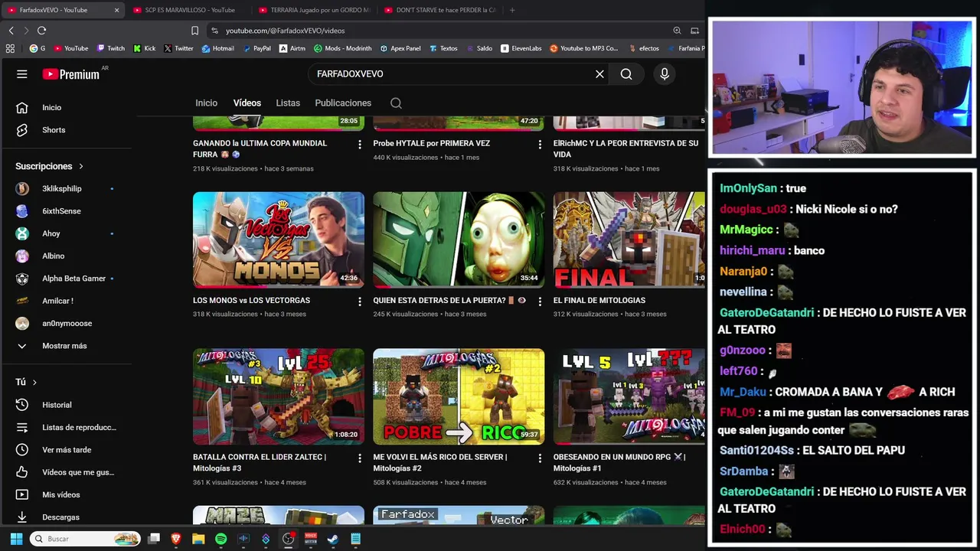
Task: Close the FarfadoxVEVO browser tab
Action: tap(116, 10)
